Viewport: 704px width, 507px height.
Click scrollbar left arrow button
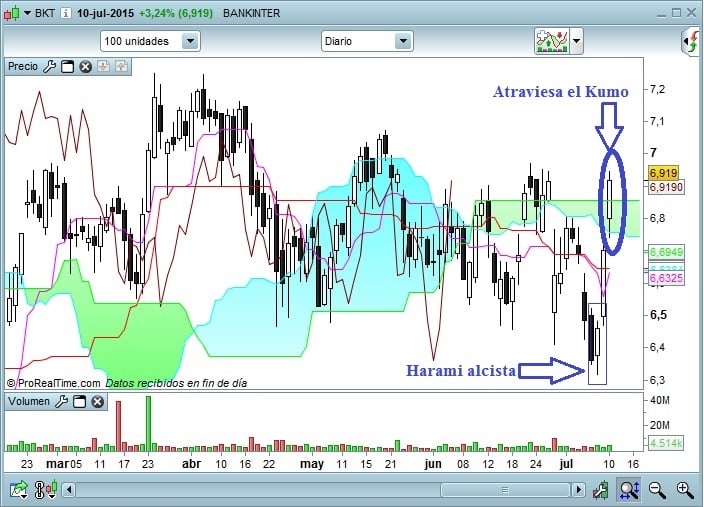[x=68, y=489]
